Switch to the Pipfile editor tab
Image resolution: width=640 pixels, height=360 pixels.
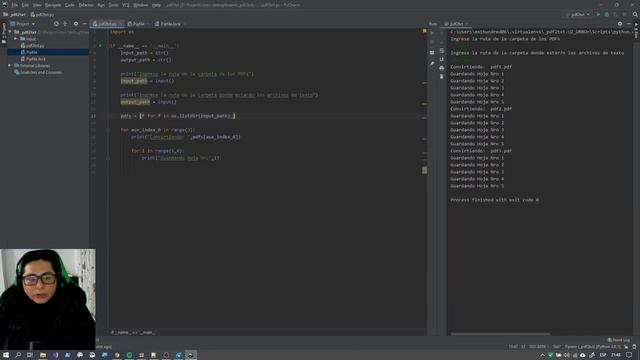tap(138, 24)
